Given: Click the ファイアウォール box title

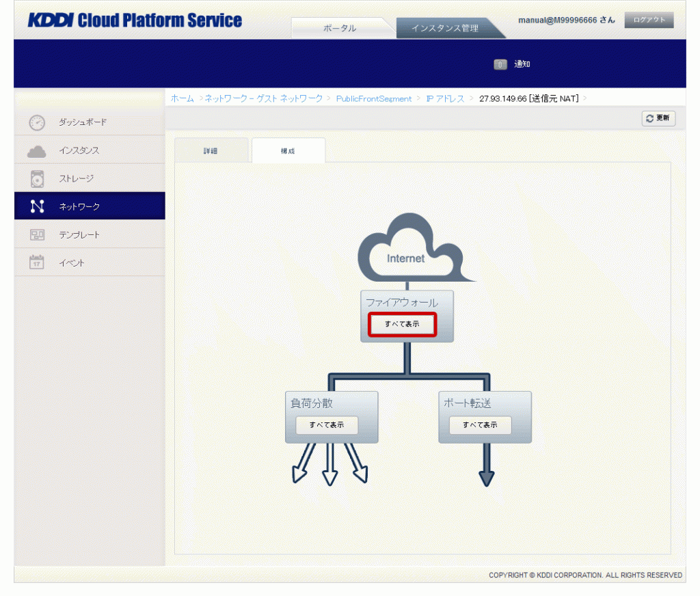Looking at the screenshot, I should click(402, 303).
